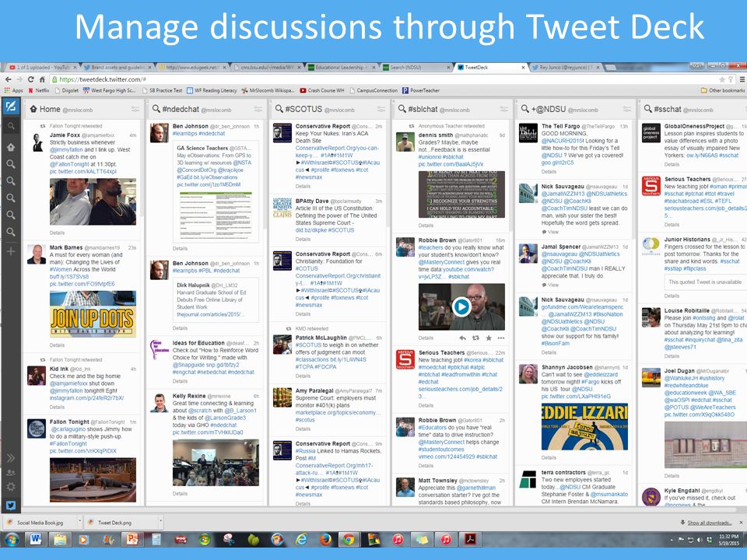The width and height of the screenshot is (747, 560).
Task: Click Chrome home button
Action: tap(42, 79)
